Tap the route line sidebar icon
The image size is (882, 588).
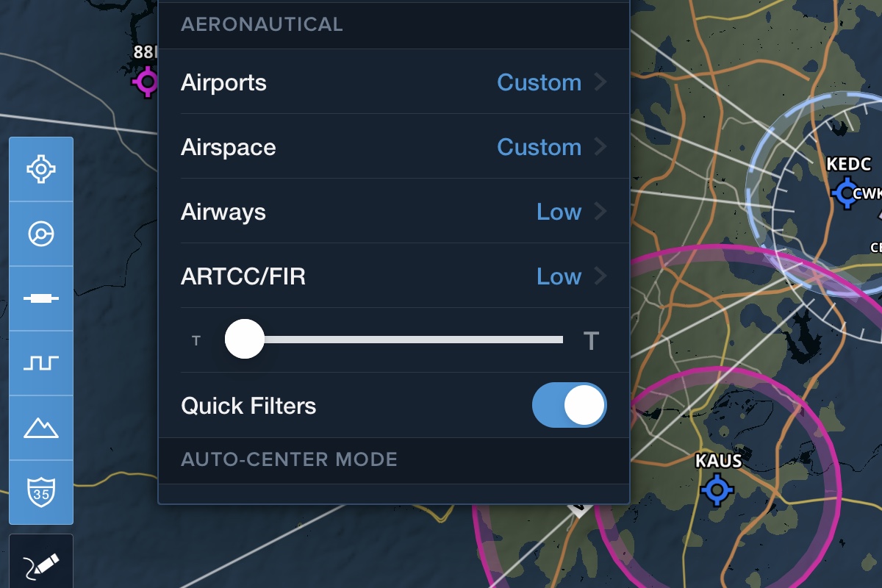point(41,298)
